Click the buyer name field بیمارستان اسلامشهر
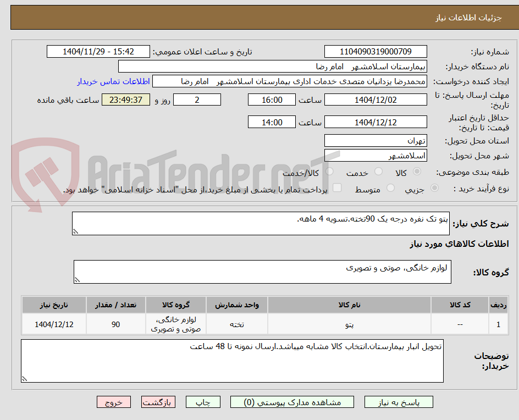This screenshot has height=420, width=519. pos(272,67)
